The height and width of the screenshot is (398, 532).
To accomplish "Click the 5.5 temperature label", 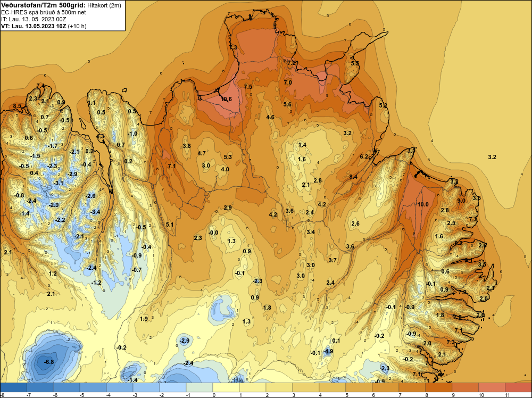I will pos(355,63).
